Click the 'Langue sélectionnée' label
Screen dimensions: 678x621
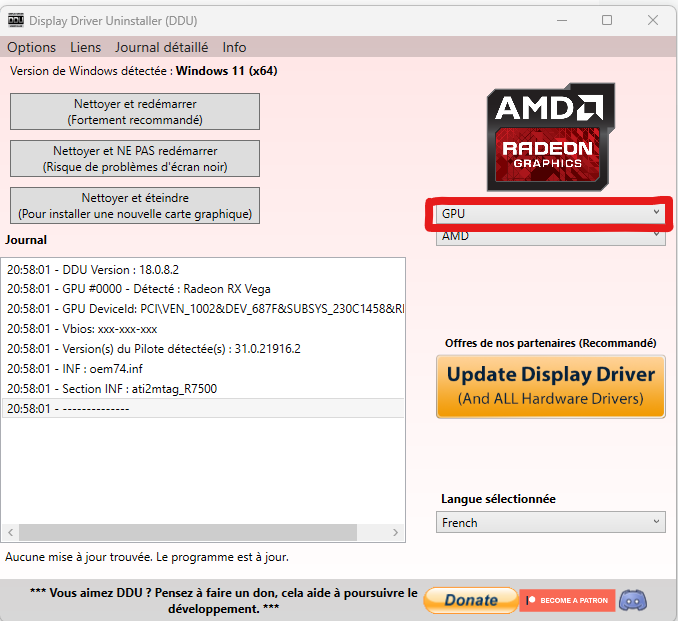click(x=498, y=499)
